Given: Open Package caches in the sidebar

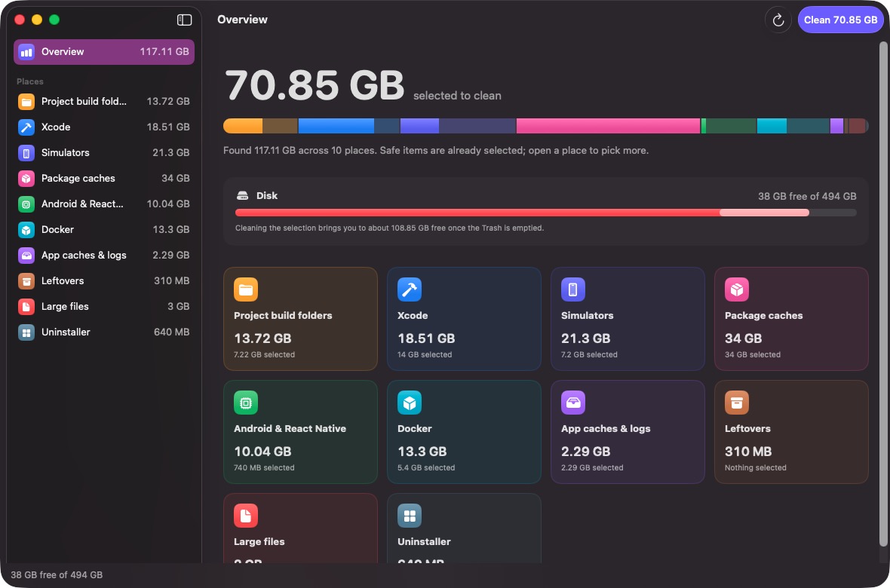Looking at the screenshot, I should point(104,178).
